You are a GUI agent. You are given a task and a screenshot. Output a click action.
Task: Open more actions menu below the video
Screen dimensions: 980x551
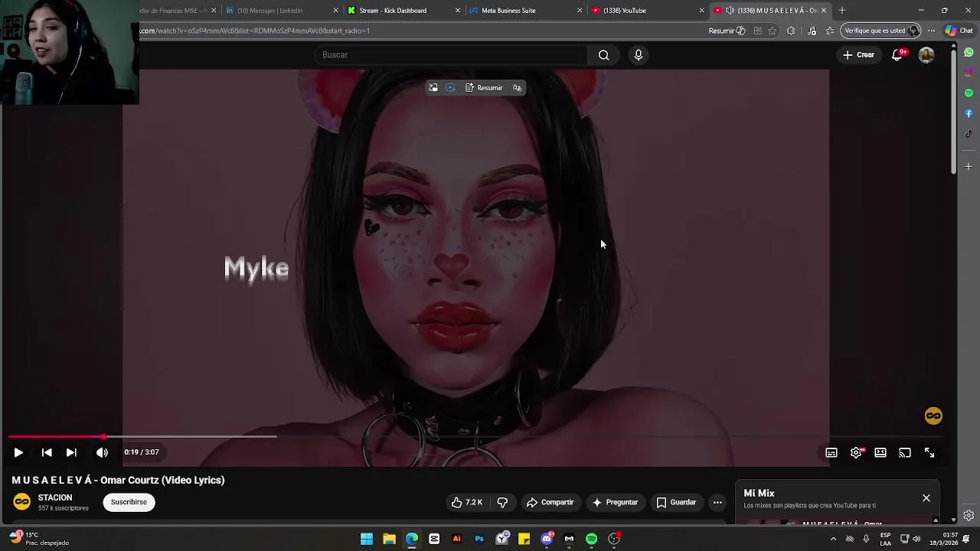[x=717, y=502]
